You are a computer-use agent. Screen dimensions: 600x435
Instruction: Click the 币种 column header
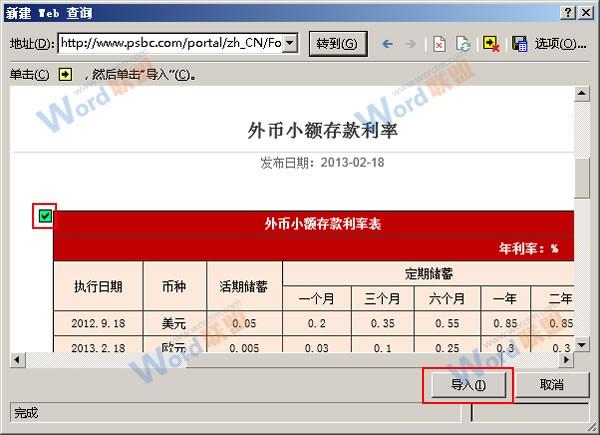pyautogui.click(x=174, y=286)
